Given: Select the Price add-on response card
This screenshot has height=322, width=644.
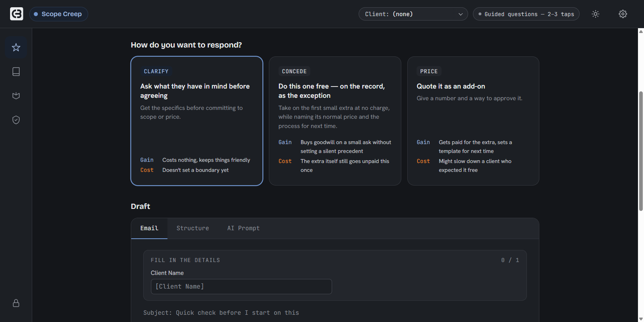Looking at the screenshot, I should tap(473, 121).
